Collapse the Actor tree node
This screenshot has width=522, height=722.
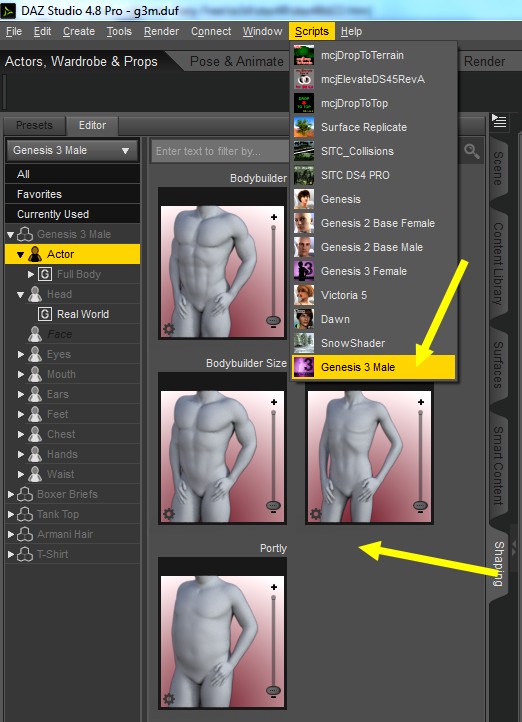(20, 254)
